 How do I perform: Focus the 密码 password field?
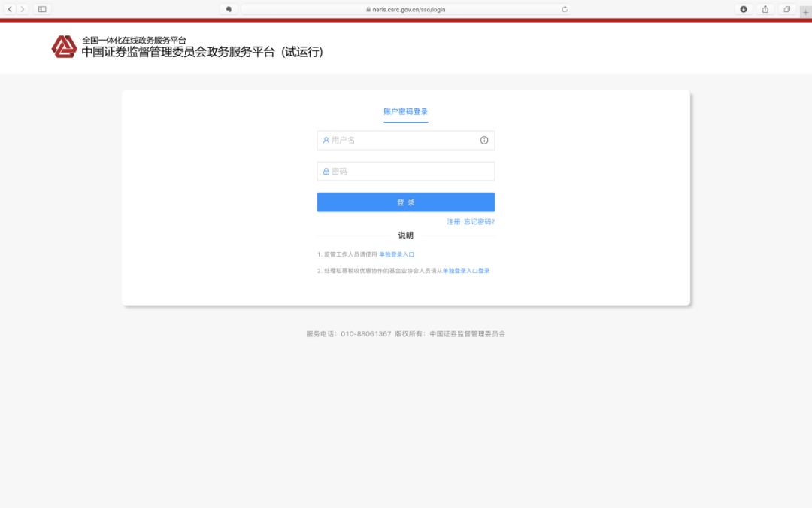coord(405,171)
